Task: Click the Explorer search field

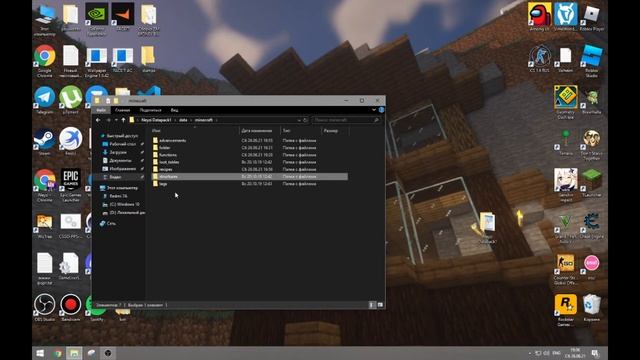Action: click(346, 120)
